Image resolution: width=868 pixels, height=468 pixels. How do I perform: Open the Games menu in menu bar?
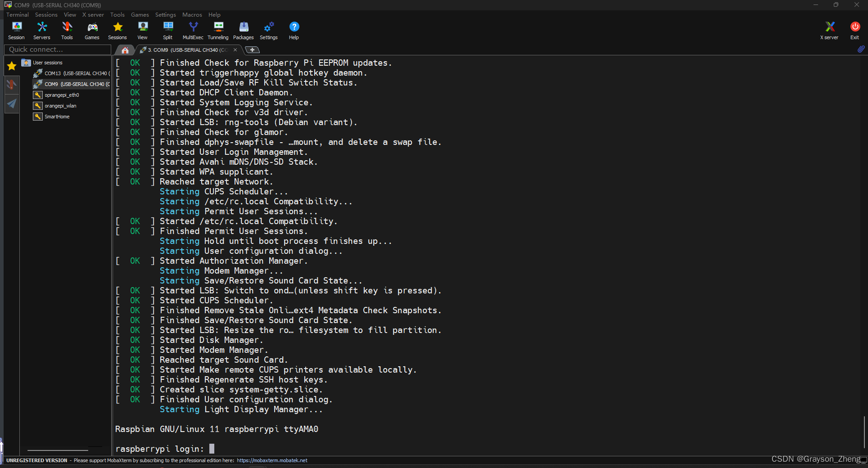pyautogui.click(x=140, y=15)
